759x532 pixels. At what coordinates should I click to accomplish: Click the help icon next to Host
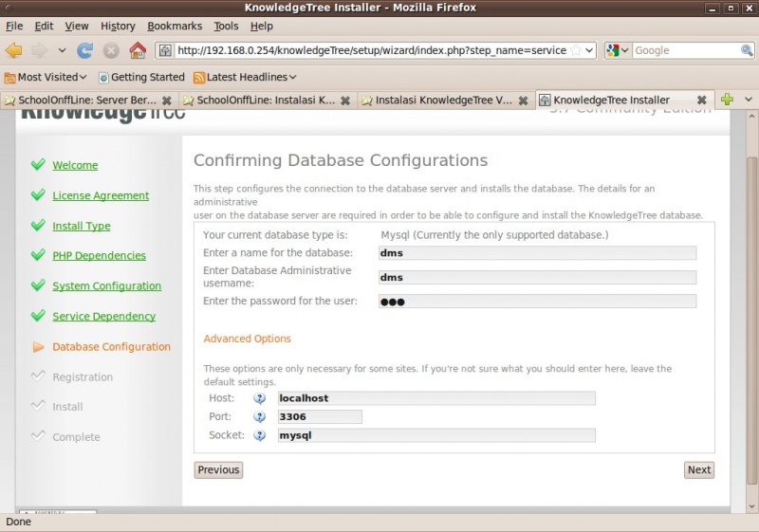(x=259, y=398)
